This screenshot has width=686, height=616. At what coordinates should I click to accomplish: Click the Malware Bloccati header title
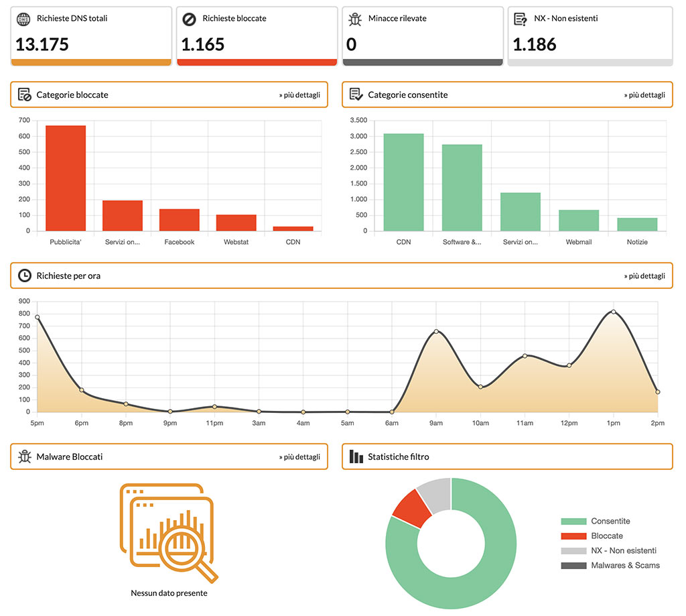point(70,456)
